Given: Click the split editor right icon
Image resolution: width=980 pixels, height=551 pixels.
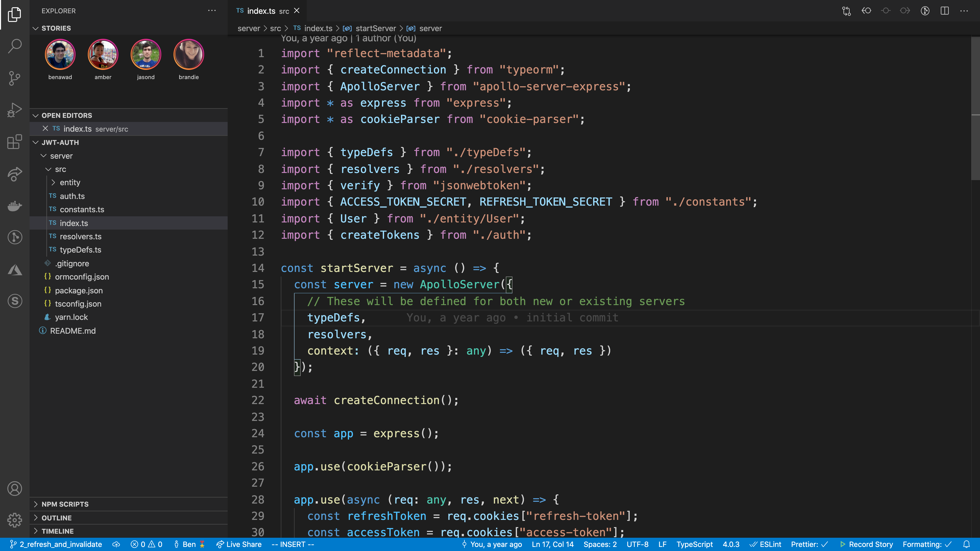Looking at the screenshot, I should [944, 11].
